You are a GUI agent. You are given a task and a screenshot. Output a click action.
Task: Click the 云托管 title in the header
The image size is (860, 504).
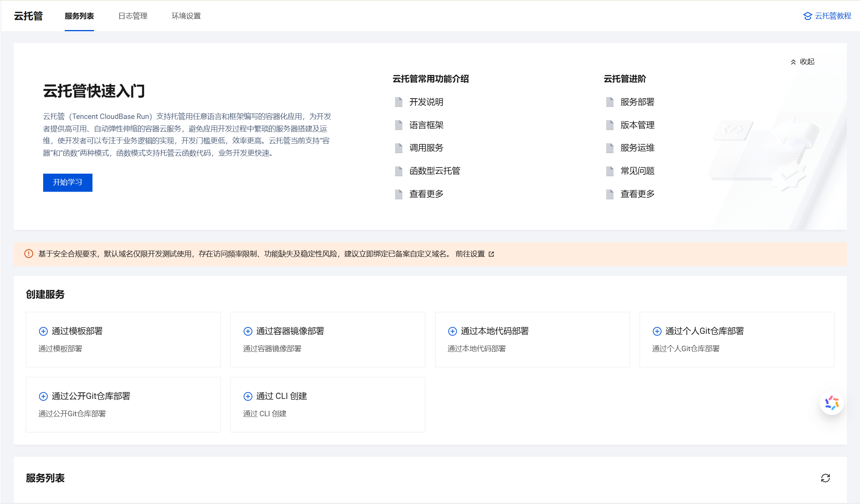point(29,16)
